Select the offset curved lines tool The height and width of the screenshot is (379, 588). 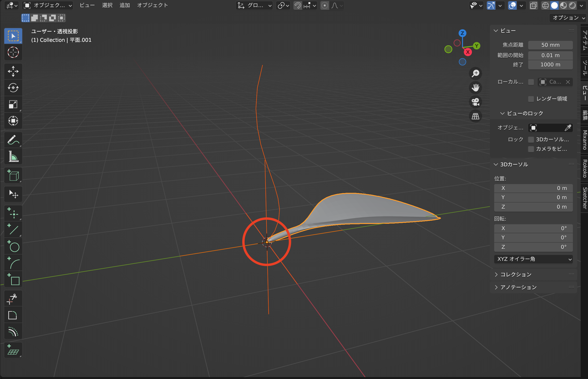(13, 332)
